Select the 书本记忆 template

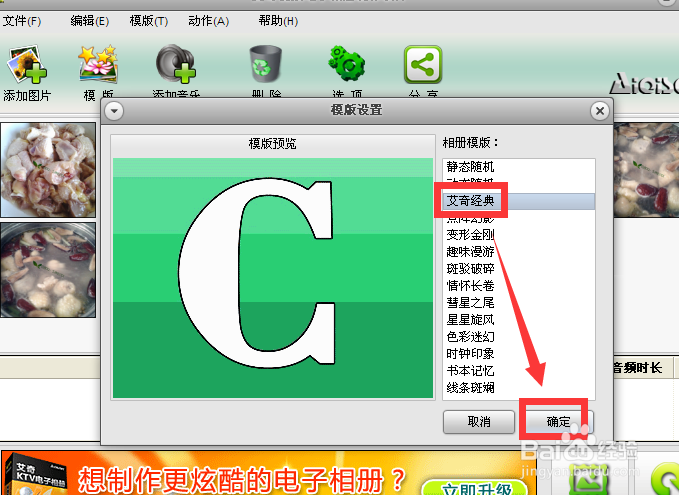[519, 371]
